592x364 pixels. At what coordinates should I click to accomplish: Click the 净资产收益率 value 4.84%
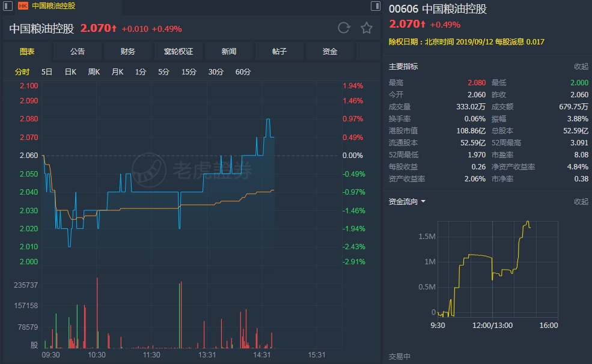point(578,167)
